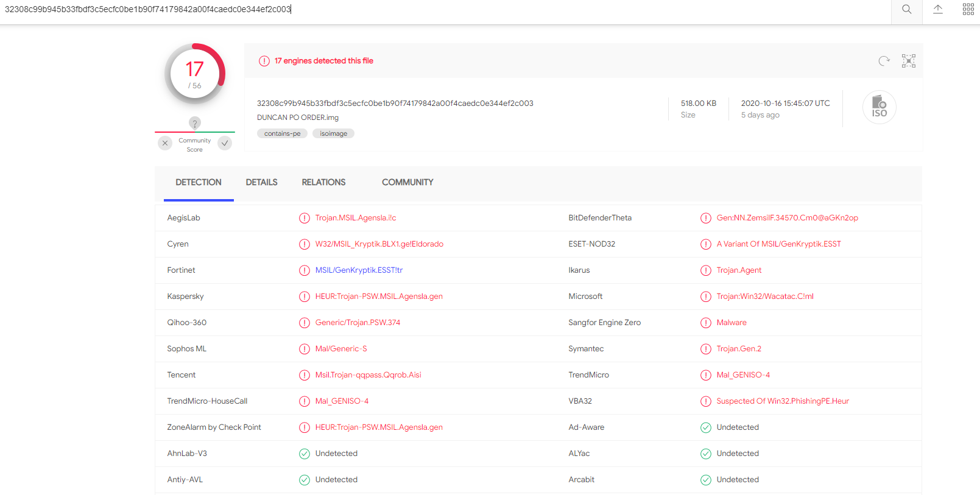Click Fortinet result MSIL/GenKryptik.ESST!tr
Viewport: 980px width, 495px height.
pyautogui.click(x=359, y=270)
